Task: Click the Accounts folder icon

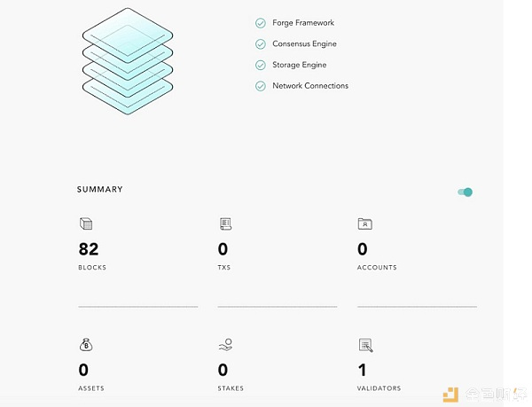Action: [x=365, y=223]
